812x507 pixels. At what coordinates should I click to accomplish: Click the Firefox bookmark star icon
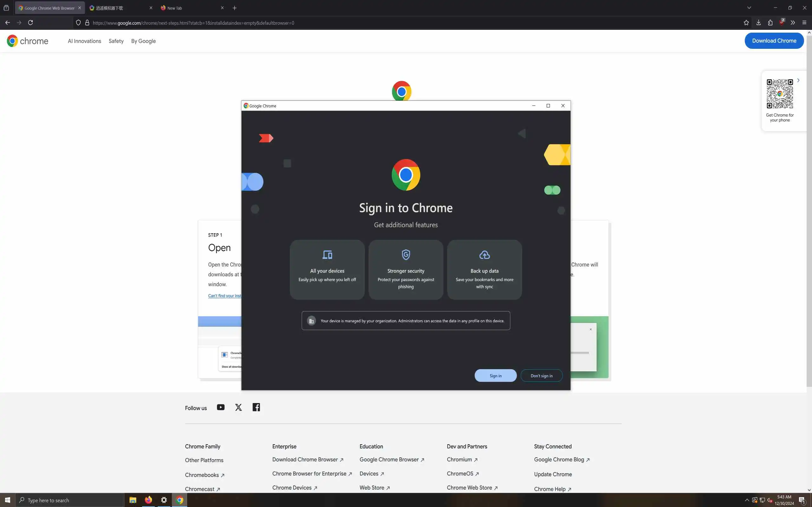746,23
